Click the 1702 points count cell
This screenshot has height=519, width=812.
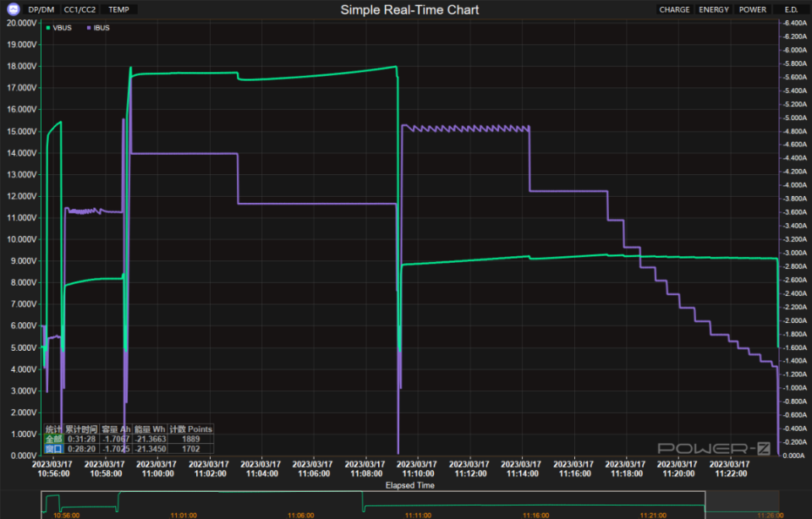coord(190,449)
